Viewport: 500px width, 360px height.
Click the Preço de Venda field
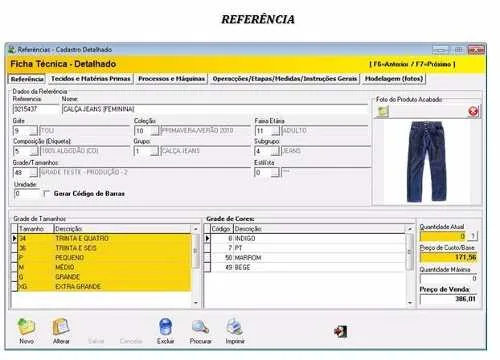449,299
